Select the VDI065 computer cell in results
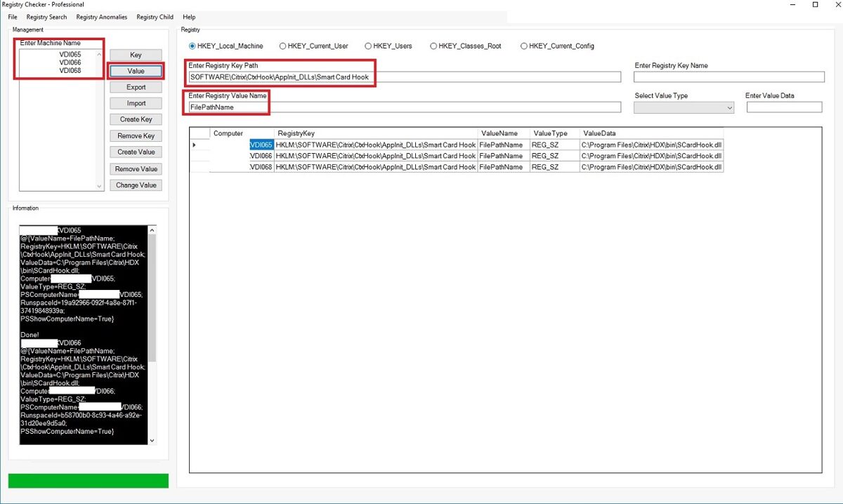 point(242,145)
